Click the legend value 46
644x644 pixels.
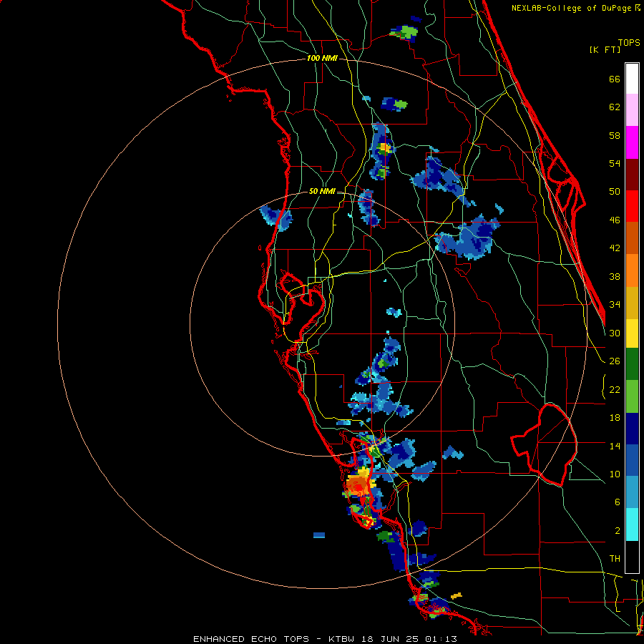pyautogui.click(x=615, y=220)
